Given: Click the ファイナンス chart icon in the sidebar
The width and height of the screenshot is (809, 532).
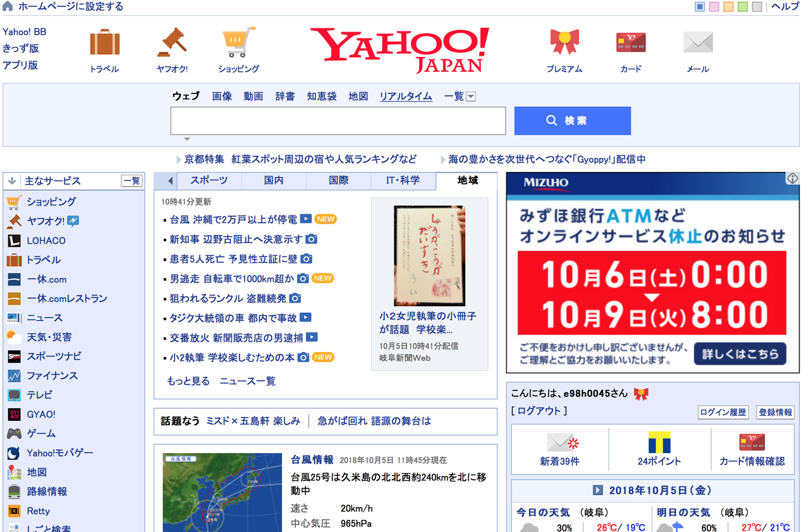Looking at the screenshot, I should 14,376.
